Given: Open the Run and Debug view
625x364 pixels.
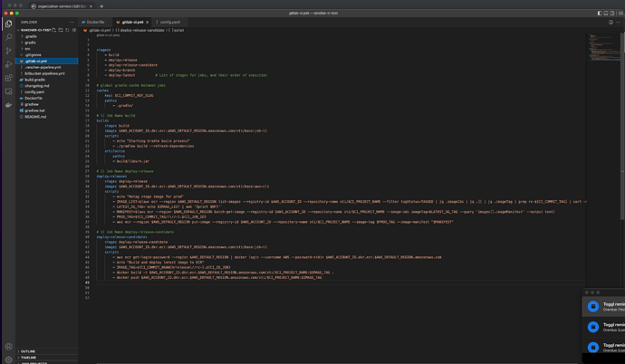Looking at the screenshot, I should [9, 64].
